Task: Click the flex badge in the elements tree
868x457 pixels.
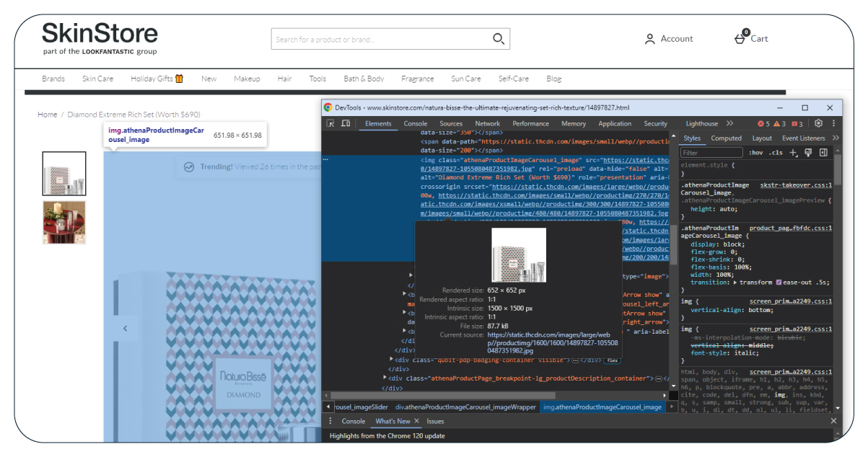Action: point(612,360)
